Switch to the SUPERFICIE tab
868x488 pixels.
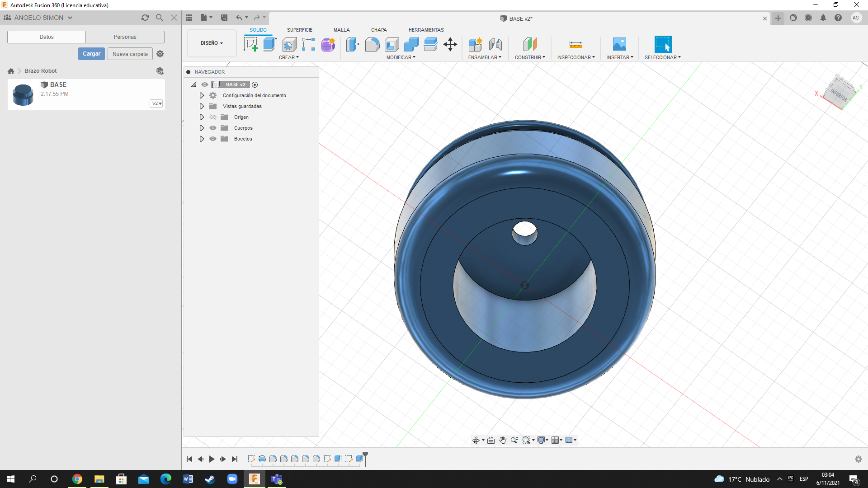[x=300, y=30]
